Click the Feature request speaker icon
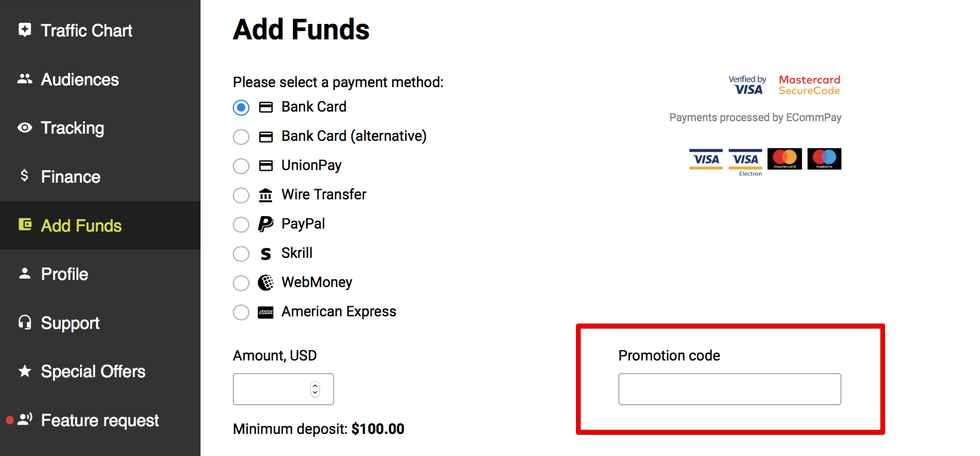This screenshot has height=456, width=980. coord(24,419)
